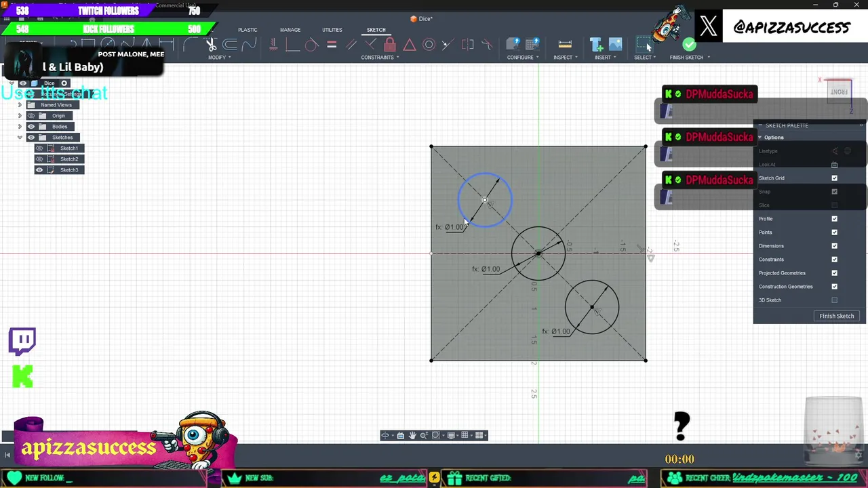Apply the Midpoint triangle constraint
Viewport: 868px width, 488px height.
[410, 45]
